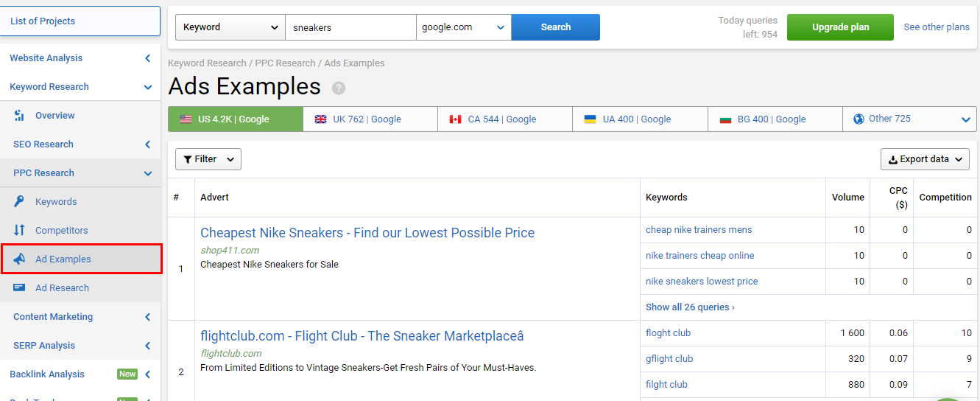This screenshot has height=401, width=980.
Task: Click the Advert column header
Action: pyautogui.click(x=214, y=198)
